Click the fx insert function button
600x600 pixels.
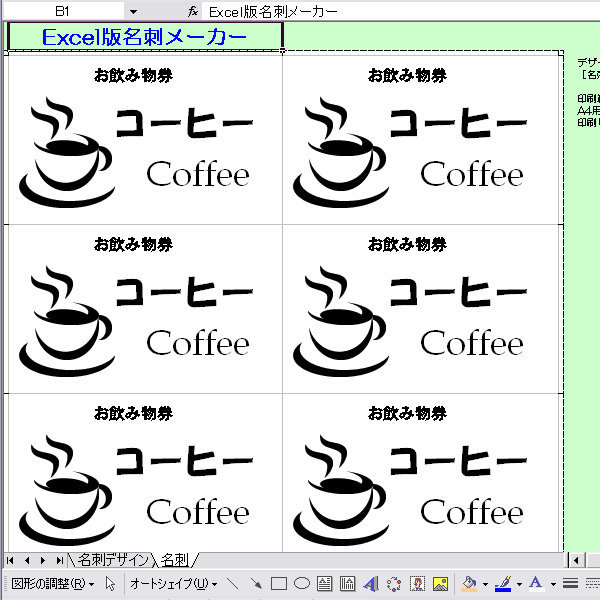pos(193,11)
